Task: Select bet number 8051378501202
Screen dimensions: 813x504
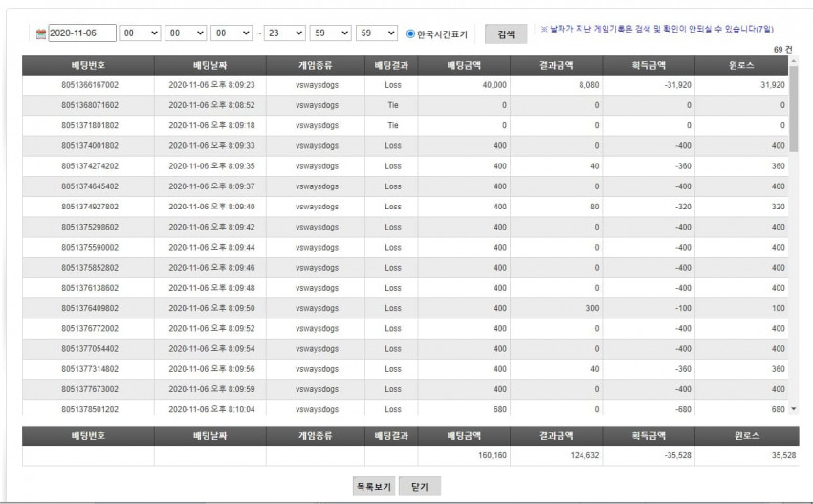Action: tap(90, 409)
